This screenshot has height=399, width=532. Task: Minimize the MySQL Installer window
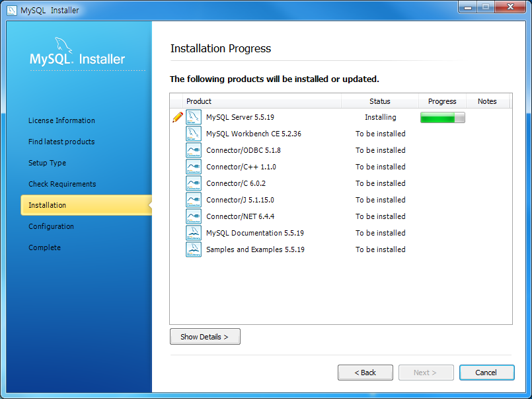click(468, 7)
